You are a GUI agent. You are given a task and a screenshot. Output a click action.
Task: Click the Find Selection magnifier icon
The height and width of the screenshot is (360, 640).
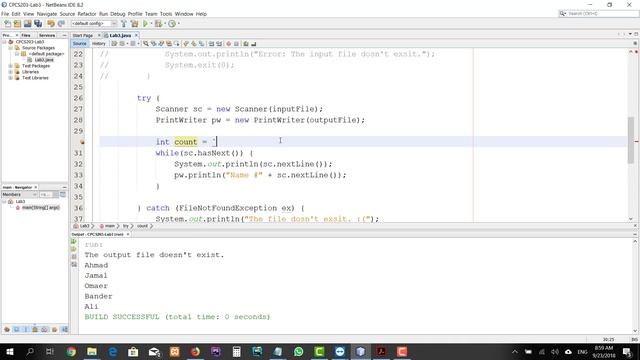click(x=146, y=44)
